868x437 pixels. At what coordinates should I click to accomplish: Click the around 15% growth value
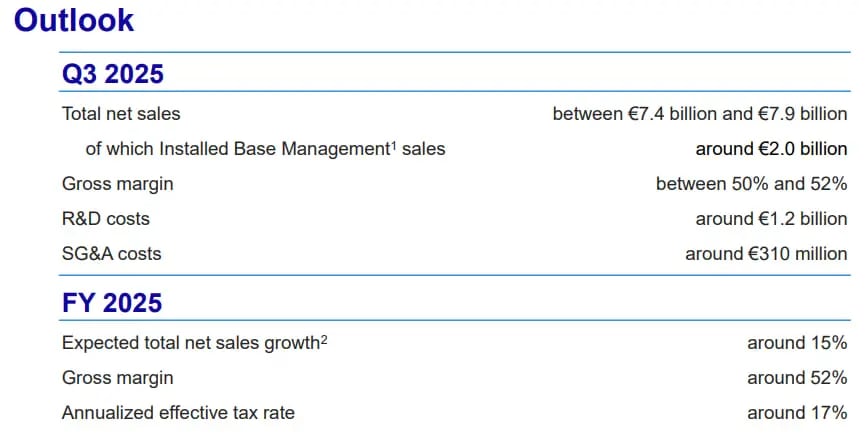tap(797, 343)
